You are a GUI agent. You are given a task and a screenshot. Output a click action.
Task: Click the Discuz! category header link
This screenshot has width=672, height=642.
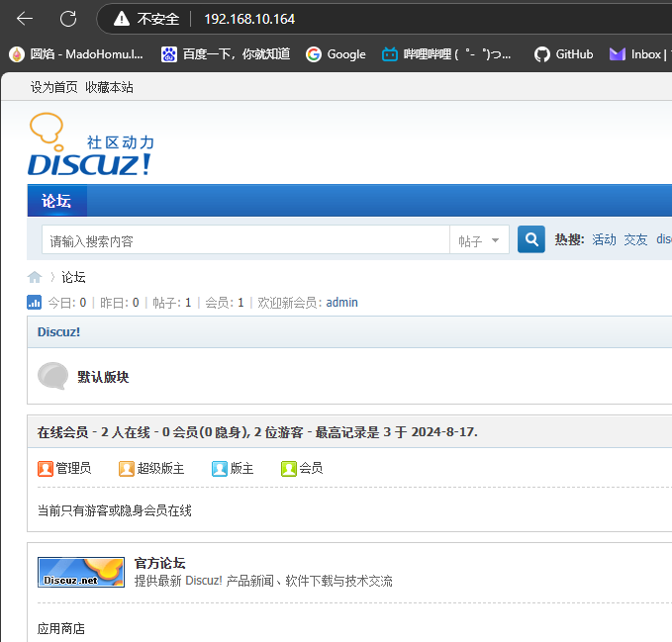pos(58,332)
